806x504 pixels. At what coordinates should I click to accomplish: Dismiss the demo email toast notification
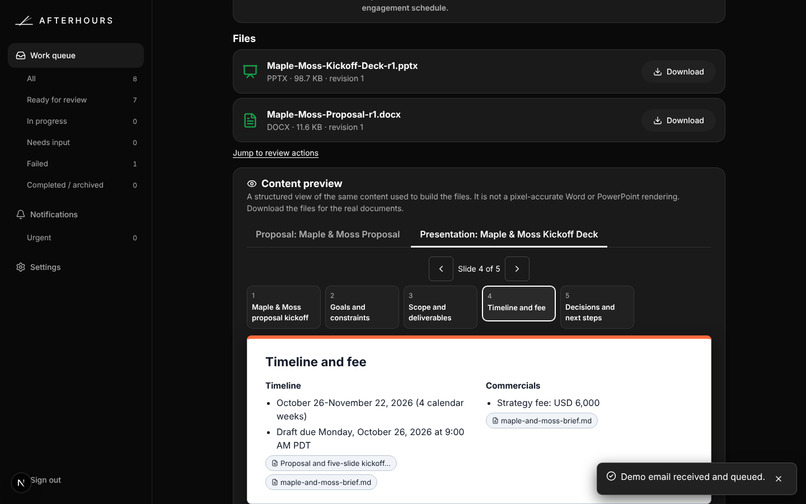[x=778, y=478]
